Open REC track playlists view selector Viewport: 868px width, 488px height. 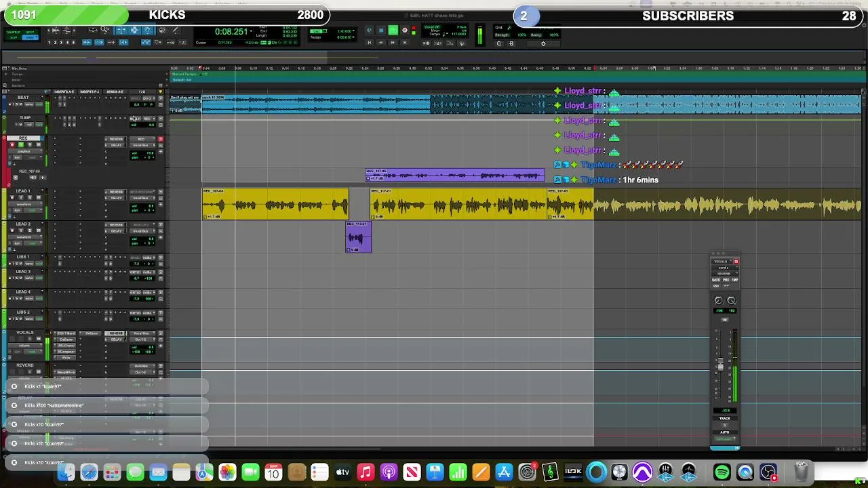coord(25,151)
